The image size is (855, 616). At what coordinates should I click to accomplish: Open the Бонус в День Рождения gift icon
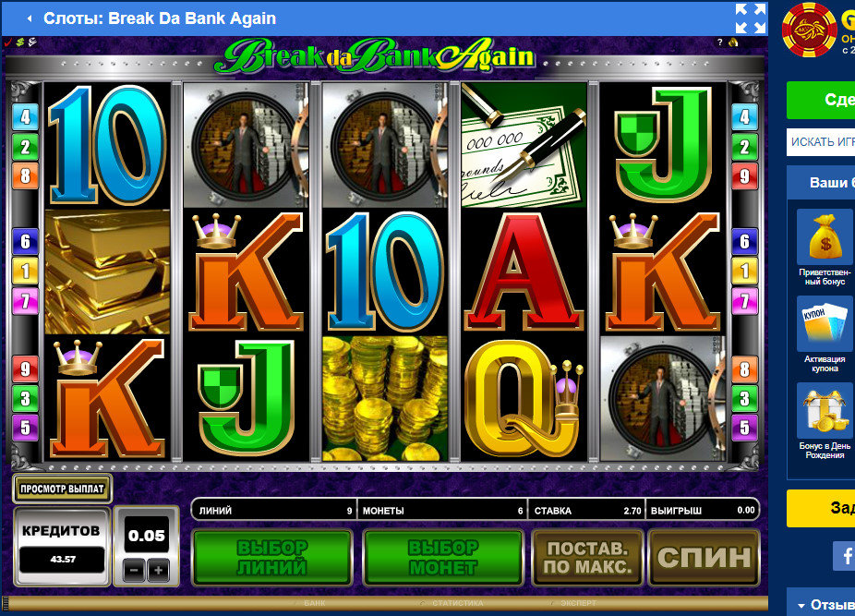point(825,410)
